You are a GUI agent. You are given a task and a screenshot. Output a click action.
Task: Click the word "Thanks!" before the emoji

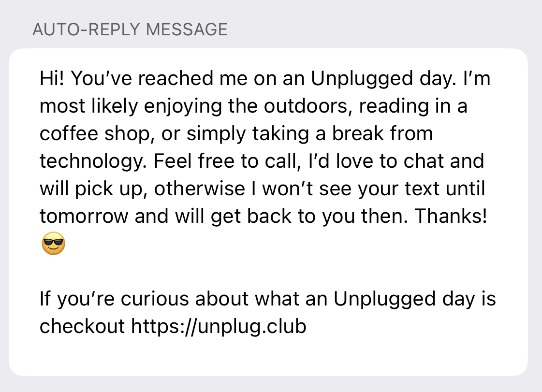coord(451,216)
